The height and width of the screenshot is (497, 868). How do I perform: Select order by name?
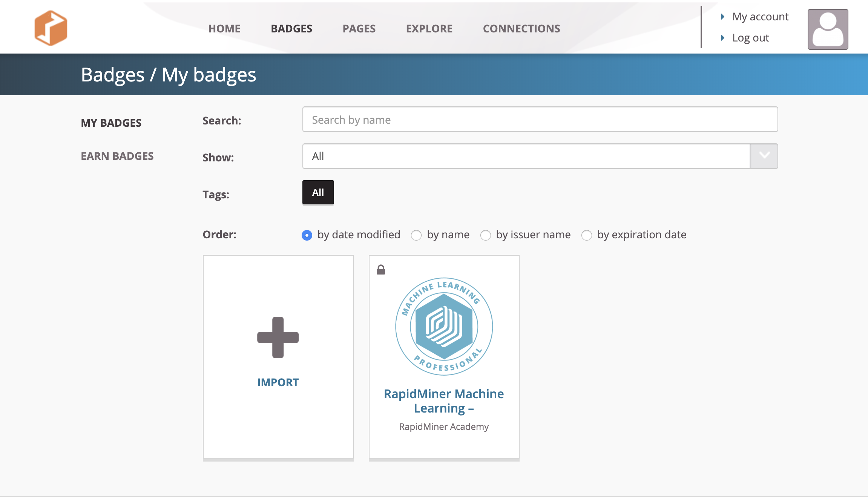point(416,235)
